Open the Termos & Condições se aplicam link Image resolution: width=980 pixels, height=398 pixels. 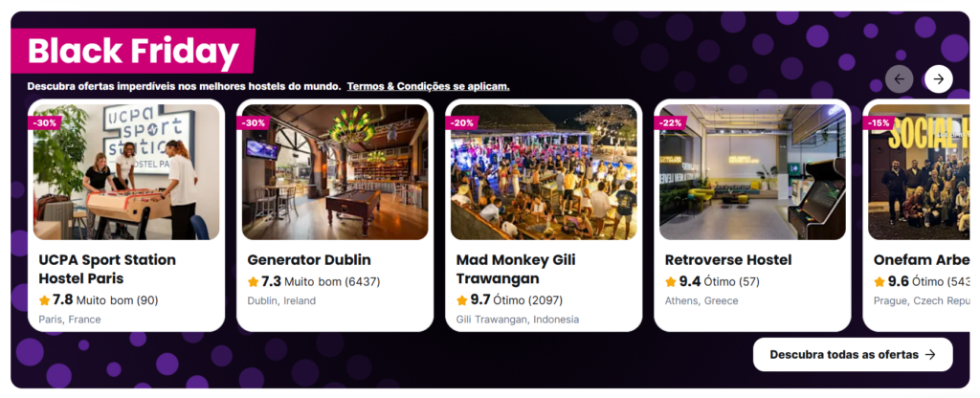click(428, 86)
